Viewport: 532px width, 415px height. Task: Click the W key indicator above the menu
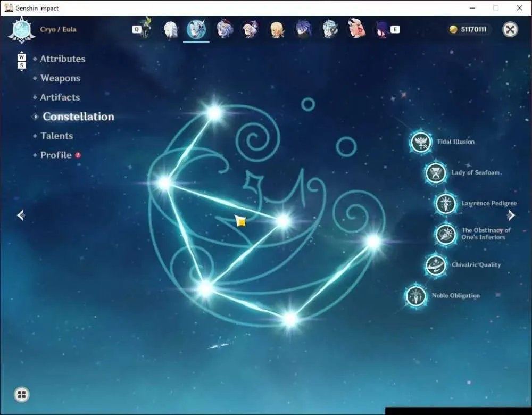click(x=21, y=57)
